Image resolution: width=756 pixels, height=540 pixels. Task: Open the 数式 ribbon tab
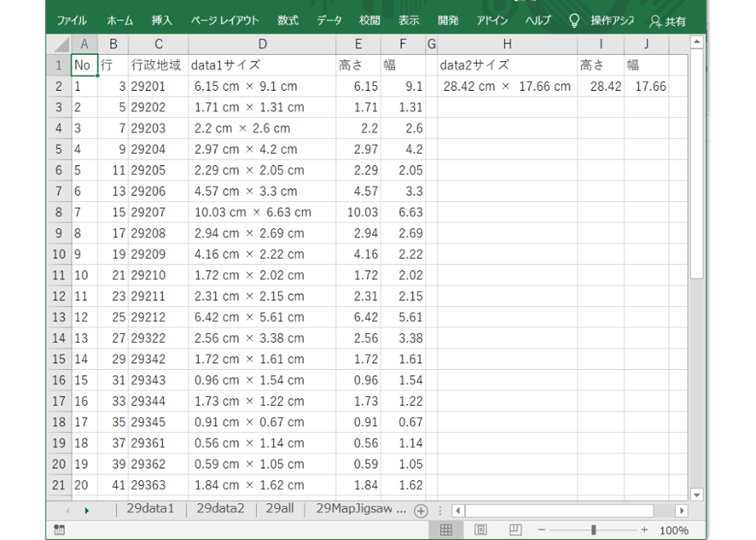click(288, 20)
